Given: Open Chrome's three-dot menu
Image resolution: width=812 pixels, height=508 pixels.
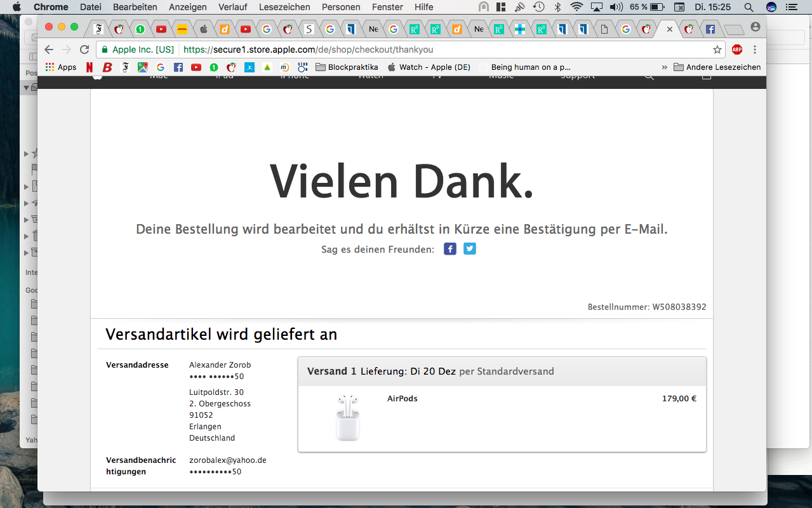Looking at the screenshot, I should [x=755, y=50].
